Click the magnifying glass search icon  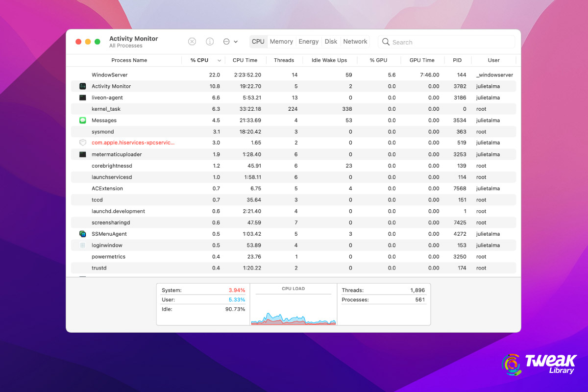386,42
